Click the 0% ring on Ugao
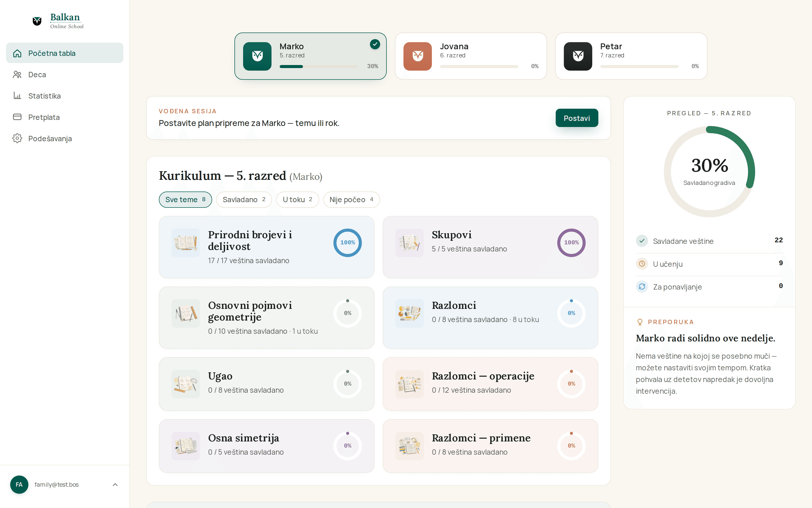This screenshot has width=812, height=508. click(347, 384)
